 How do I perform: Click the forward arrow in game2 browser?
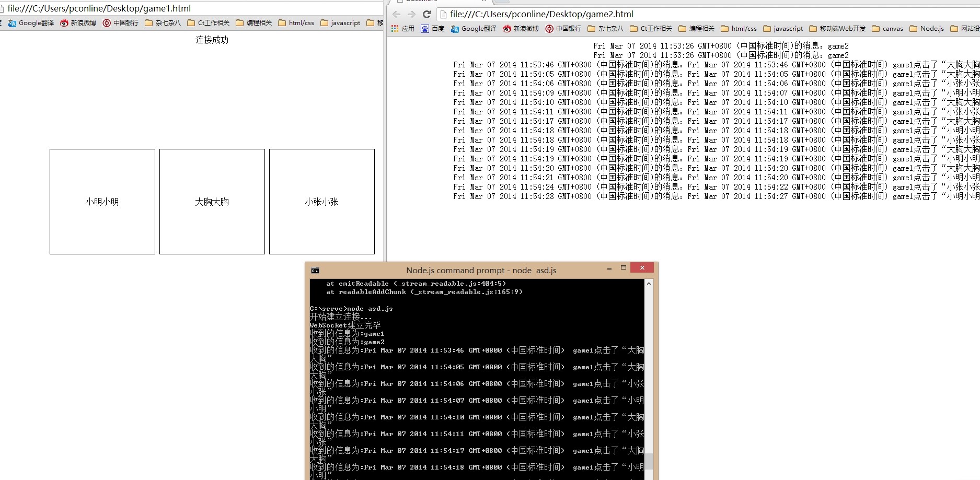tap(411, 15)
